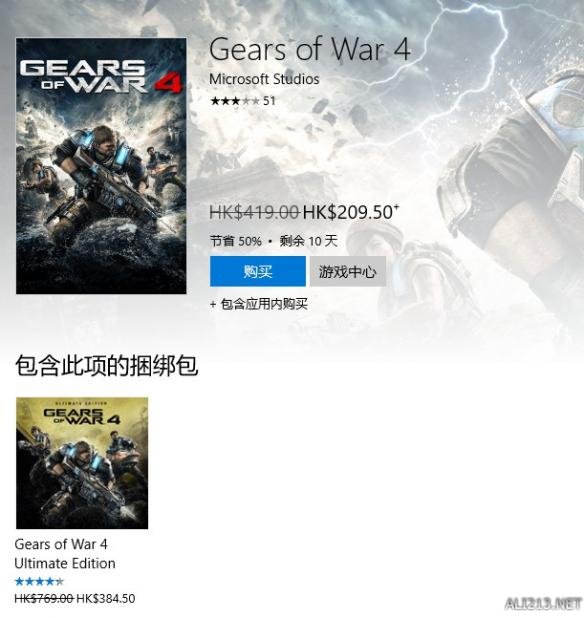Click the ALI213.NET watermark

point(543,603)
